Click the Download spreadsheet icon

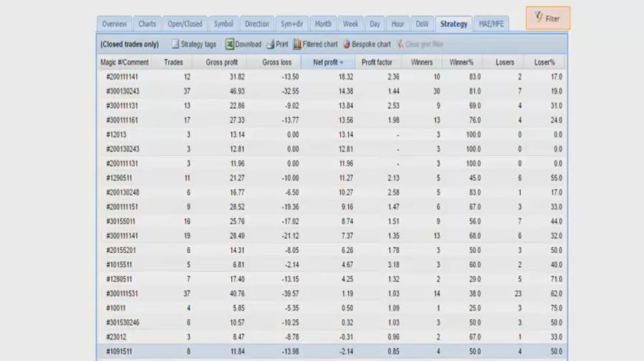pos(230,44)
